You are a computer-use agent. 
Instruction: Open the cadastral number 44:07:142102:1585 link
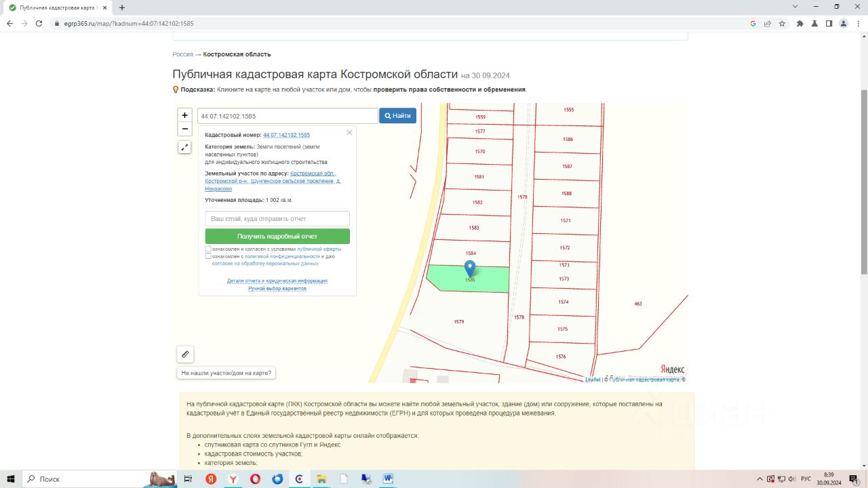pyautogui.click(x=287, y=135)
